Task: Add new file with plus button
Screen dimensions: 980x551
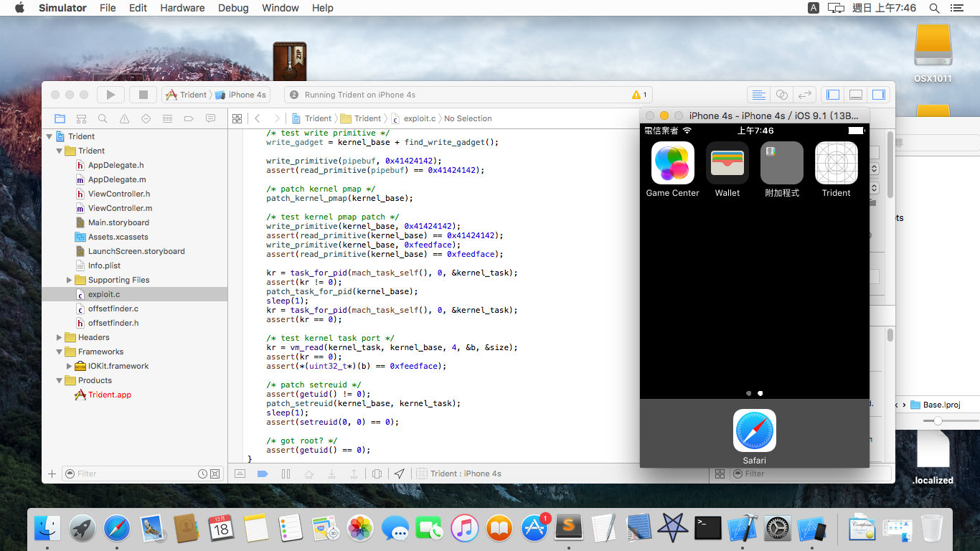Action: click(52, 474)
